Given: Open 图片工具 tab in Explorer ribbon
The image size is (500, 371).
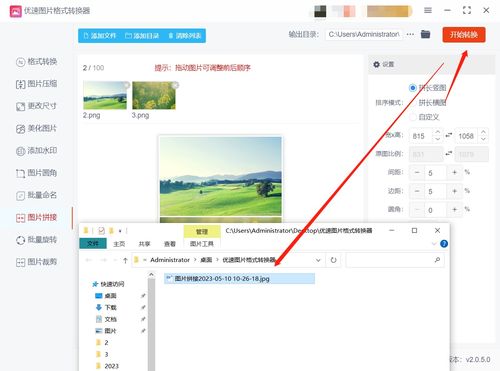Looking at the screenshot, I should (x=202, y=244).
